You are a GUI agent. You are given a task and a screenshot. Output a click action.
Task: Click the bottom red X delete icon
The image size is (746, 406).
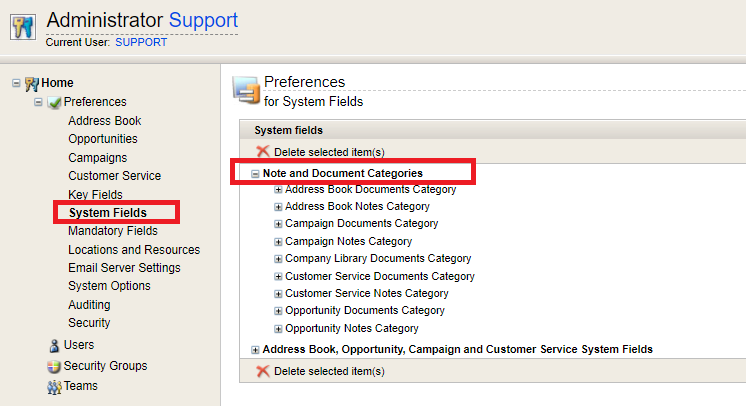[263, 371]
